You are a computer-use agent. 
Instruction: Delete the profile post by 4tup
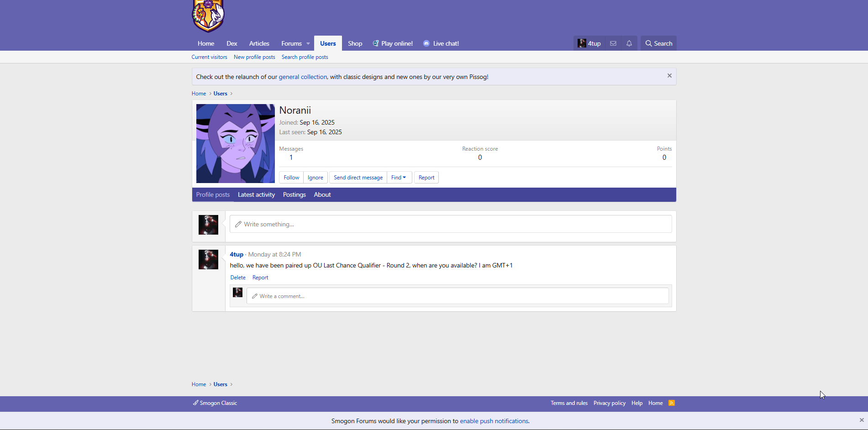(238, 278)
